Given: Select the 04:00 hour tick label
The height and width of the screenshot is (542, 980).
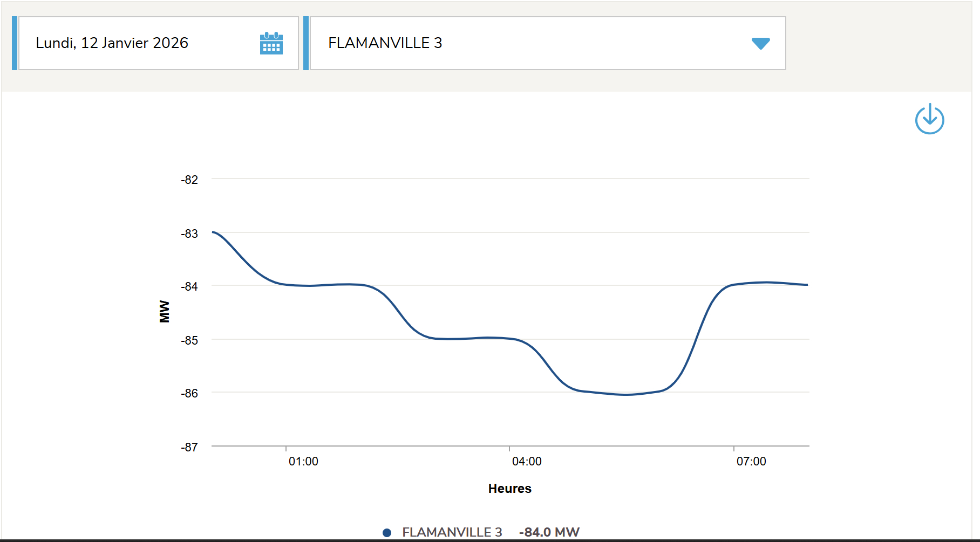Looking at the screenshot, I should (527, 462).
